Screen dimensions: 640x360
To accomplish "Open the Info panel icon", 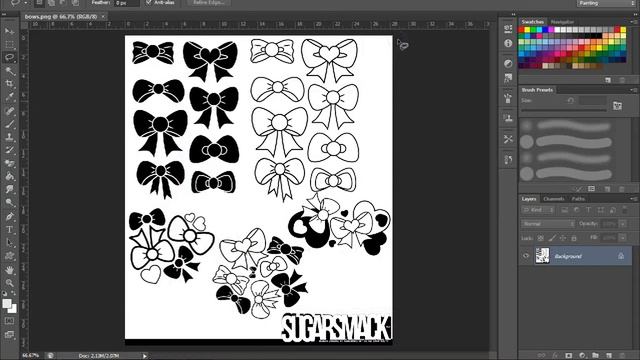I will (508, 43).
